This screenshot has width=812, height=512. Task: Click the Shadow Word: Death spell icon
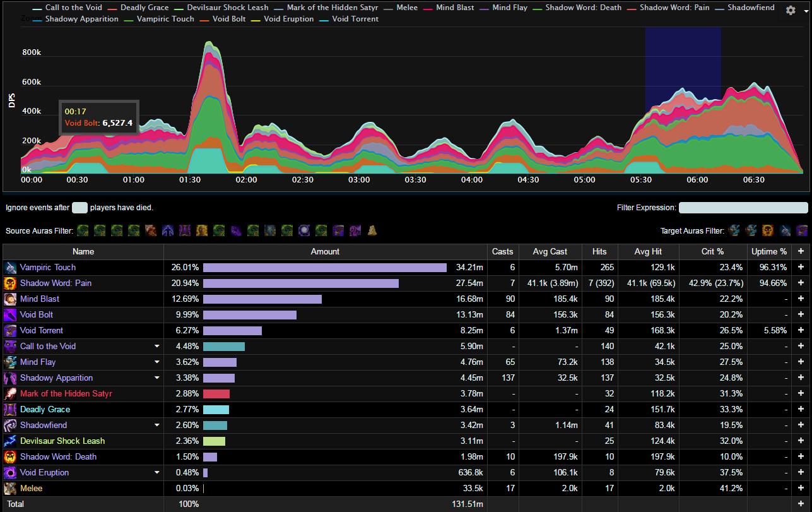pos(10,457)
